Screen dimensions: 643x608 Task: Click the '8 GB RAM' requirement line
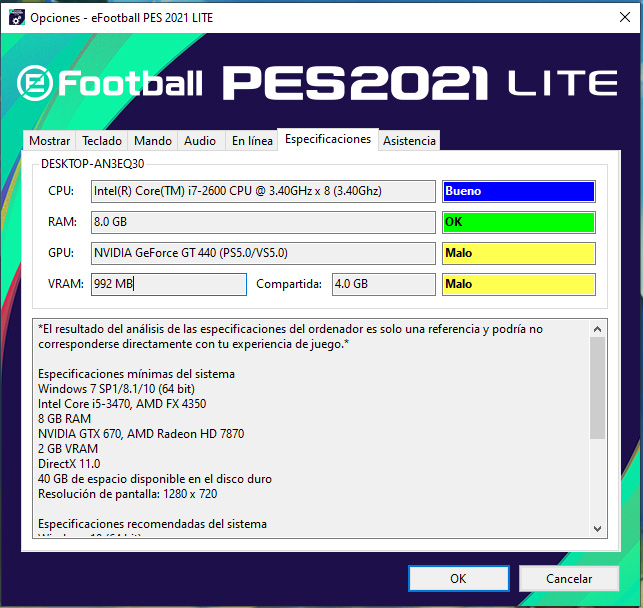[x=64, y=419]
